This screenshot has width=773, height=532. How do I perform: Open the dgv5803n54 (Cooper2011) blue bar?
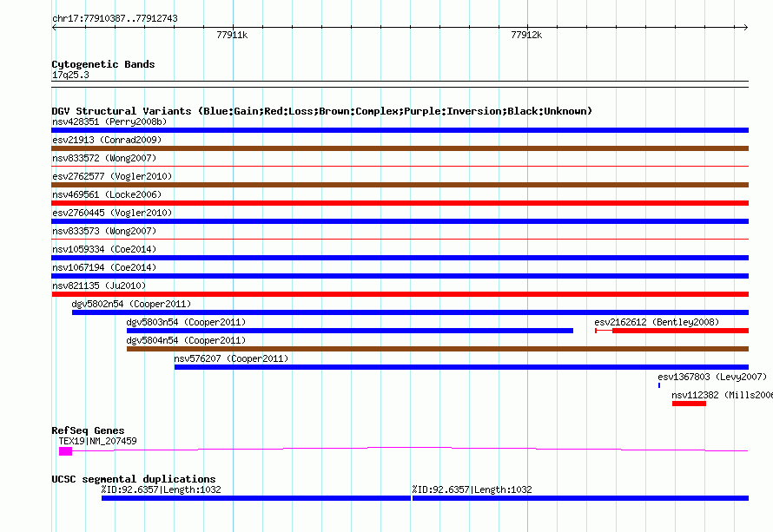(x=350, y=331)
